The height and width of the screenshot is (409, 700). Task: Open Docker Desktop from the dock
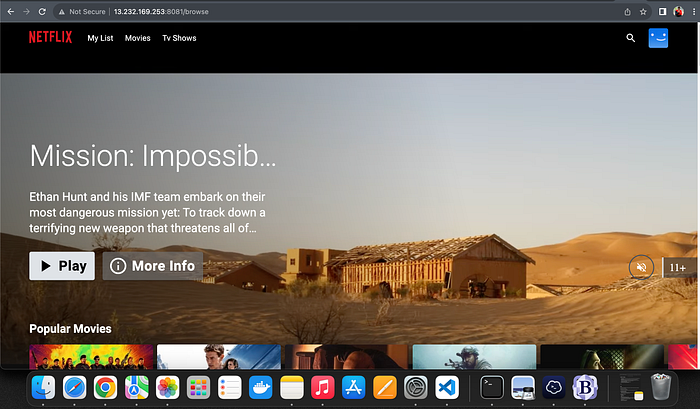(x=260, y=387)
